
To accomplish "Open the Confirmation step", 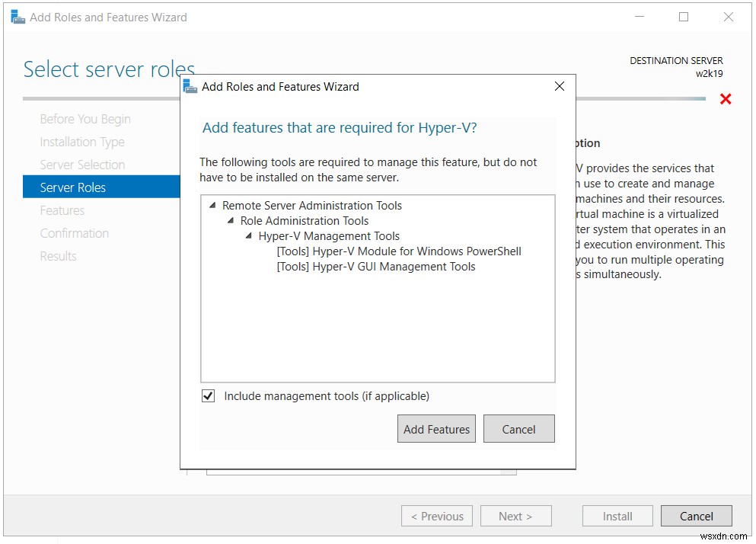I will 74,233.
